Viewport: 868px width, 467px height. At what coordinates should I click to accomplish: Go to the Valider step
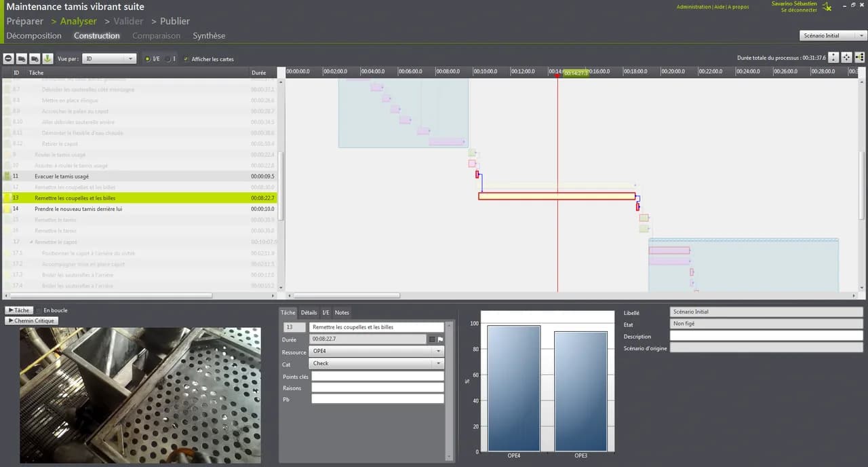pyautogui.click(x=128, y=21)
